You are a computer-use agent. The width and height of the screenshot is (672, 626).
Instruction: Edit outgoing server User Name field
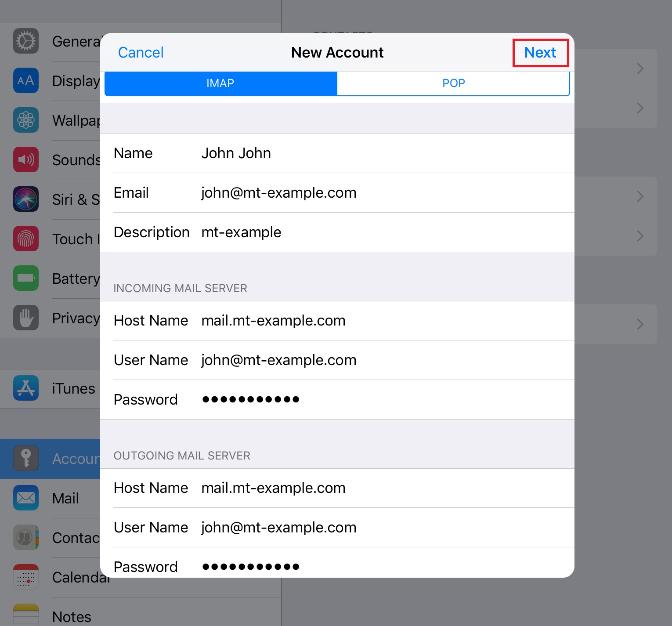[337, 528]
